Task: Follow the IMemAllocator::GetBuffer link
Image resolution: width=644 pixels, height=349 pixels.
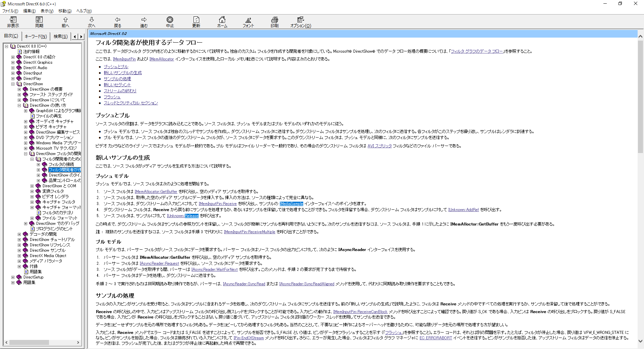Action: [156, 192]
